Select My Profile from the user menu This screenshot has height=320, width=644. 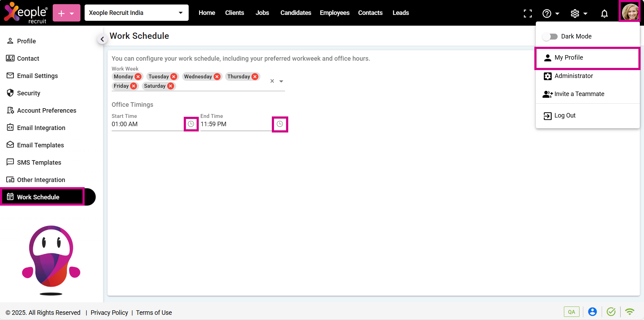pos(568,58)
